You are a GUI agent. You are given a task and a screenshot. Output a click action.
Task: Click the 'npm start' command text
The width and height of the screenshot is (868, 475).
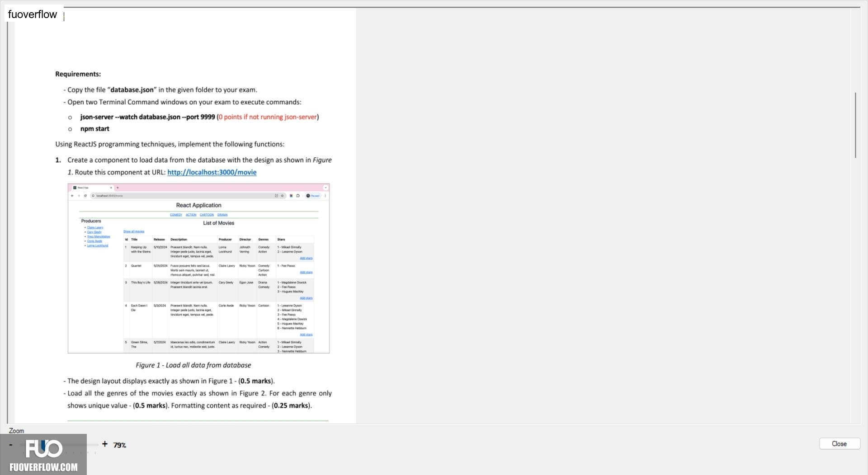pos(94,129)
